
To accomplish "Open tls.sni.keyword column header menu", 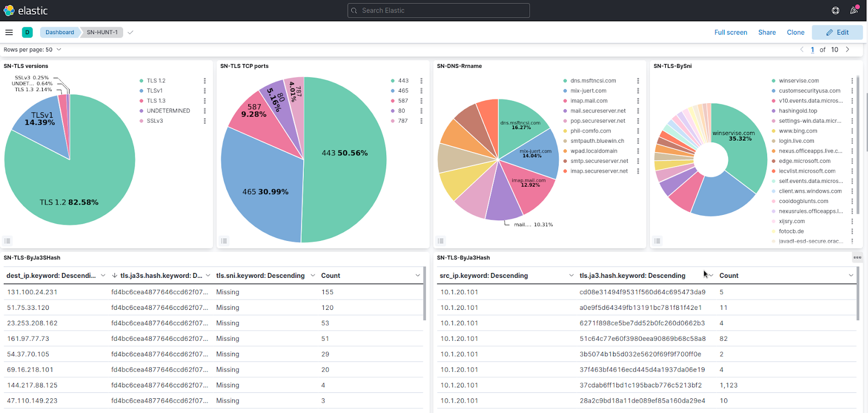I will point(312,276).
